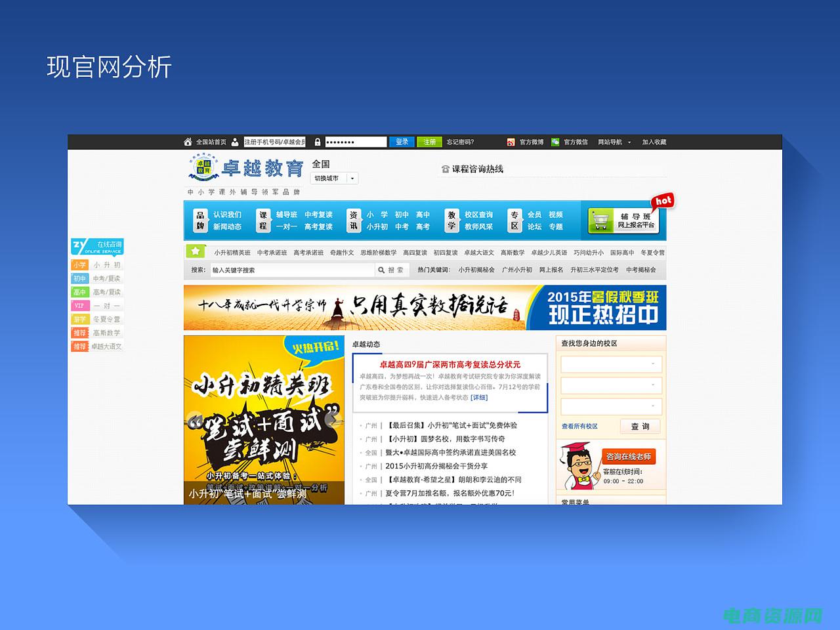Click the 专区 category badge in the blue nav

click(514, 220)
